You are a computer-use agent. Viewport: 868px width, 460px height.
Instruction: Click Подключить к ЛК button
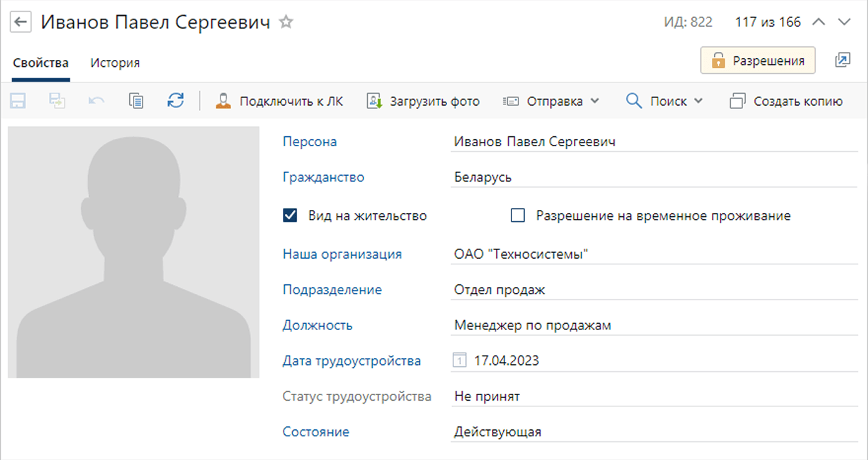pos(279,101)
